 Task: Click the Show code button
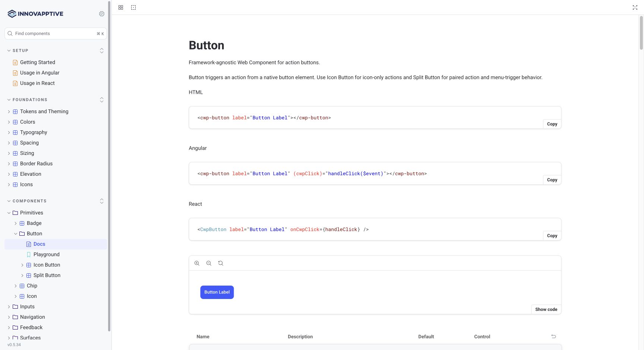pyautogui.click(x=546, y=309)
